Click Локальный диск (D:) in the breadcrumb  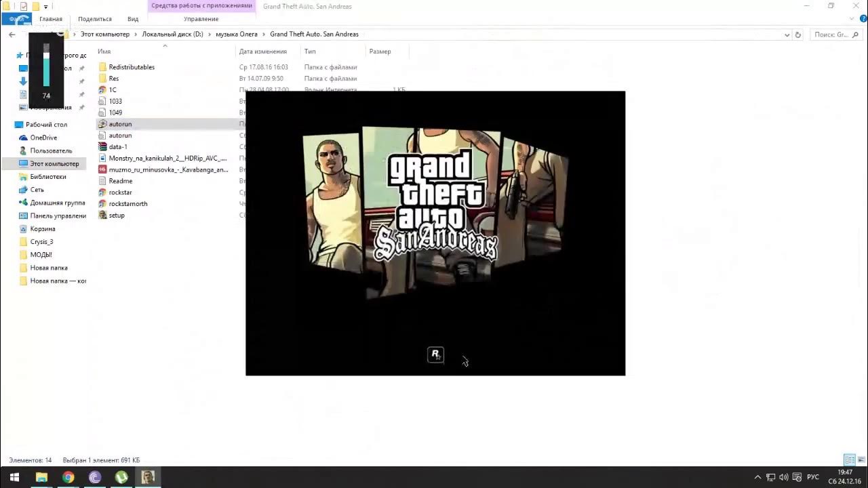coord(172,34)
